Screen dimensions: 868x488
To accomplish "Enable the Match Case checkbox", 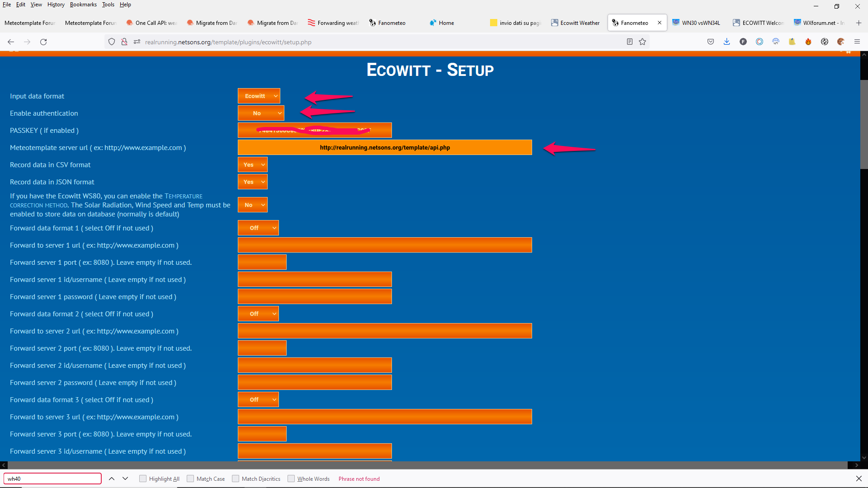I will (190, 479).
